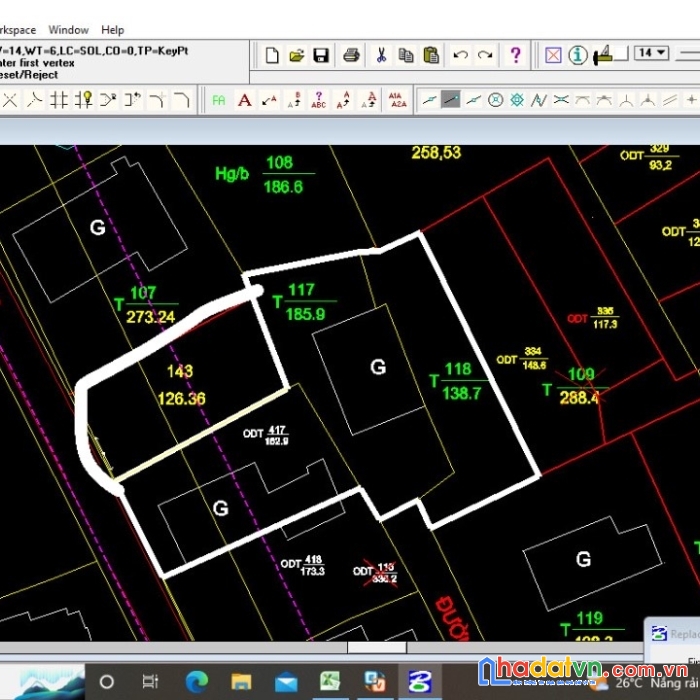
Task: Select the green FA text tool
Action: (x=219, y=100)
